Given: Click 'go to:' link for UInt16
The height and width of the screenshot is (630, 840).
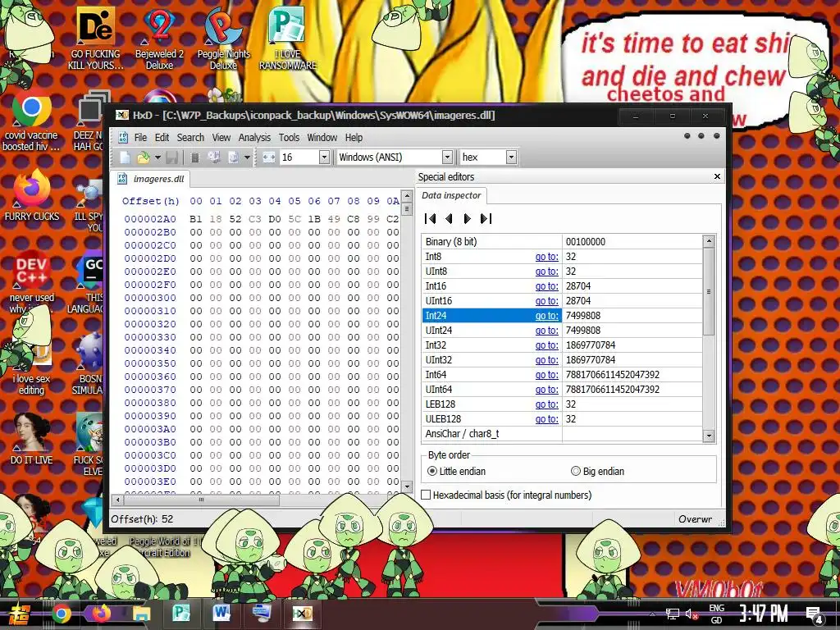Looking at the screenshot, I should click(x=546, y=301).
